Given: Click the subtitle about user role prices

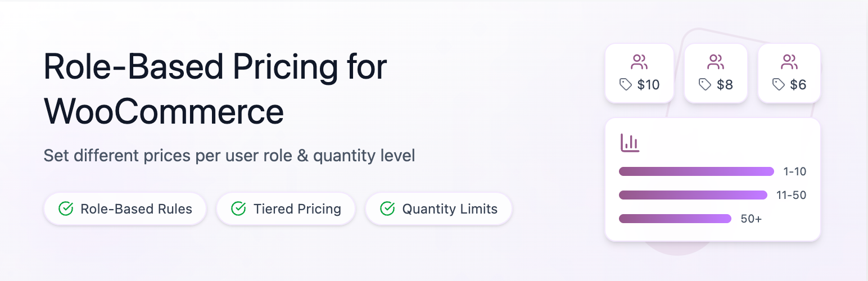Looking at the screenshot, I should (x=229, y=156).
